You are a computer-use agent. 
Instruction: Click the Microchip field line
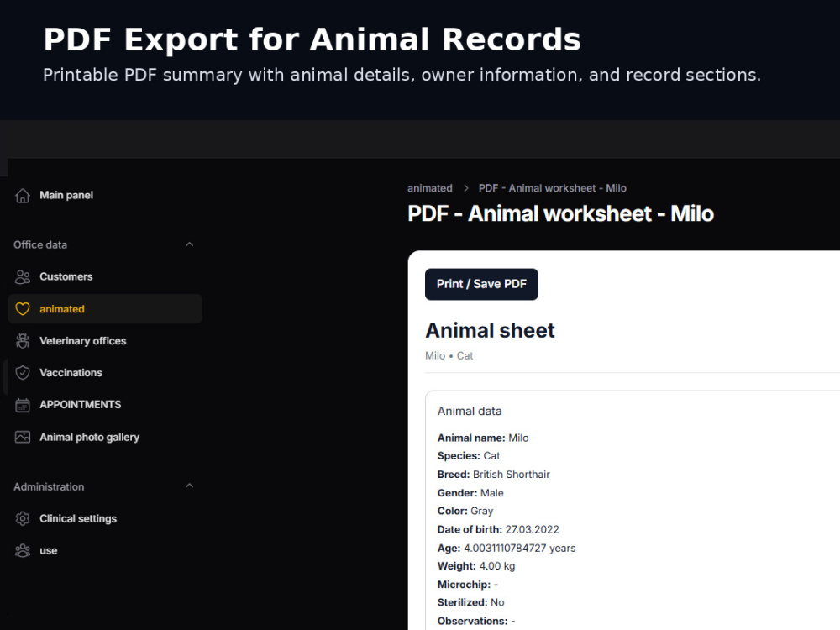467,585
